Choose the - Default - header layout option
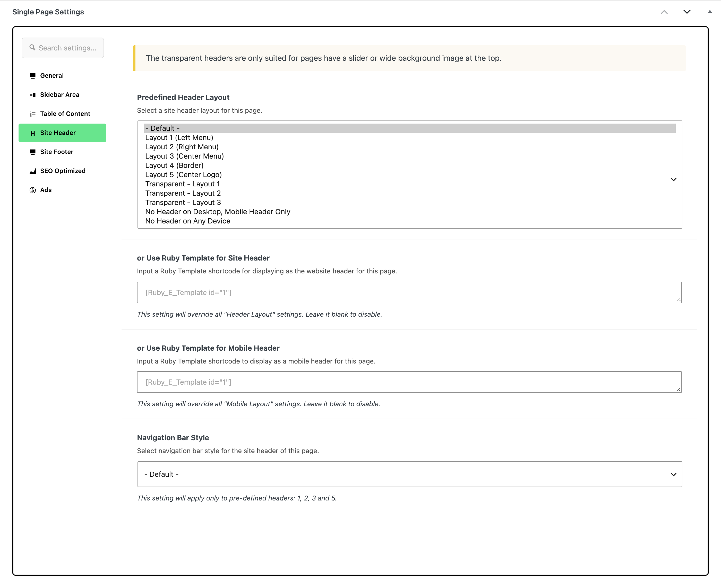The width and height of the screenshot is (721, 588). tap(410, 128)
